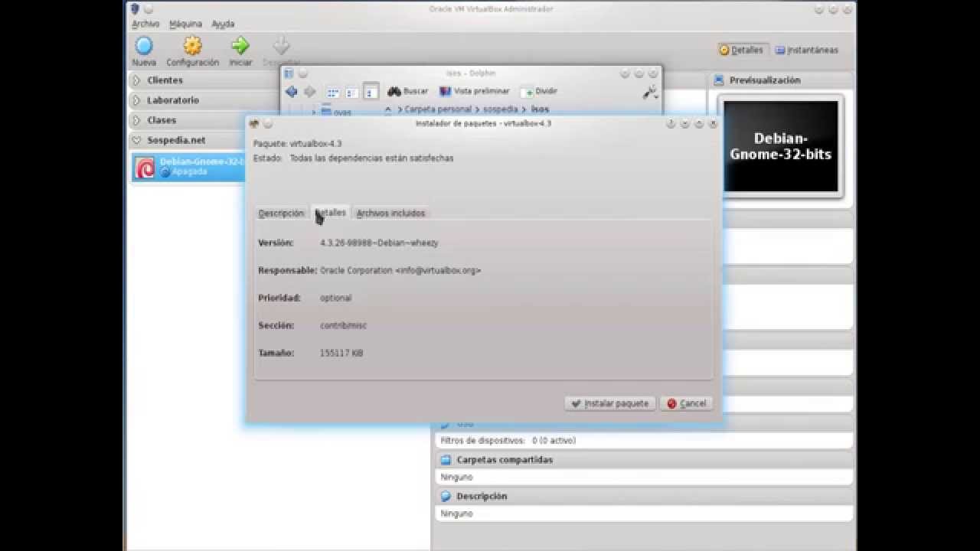Click the Dolphin window menu icon

(x=289, y=73)
